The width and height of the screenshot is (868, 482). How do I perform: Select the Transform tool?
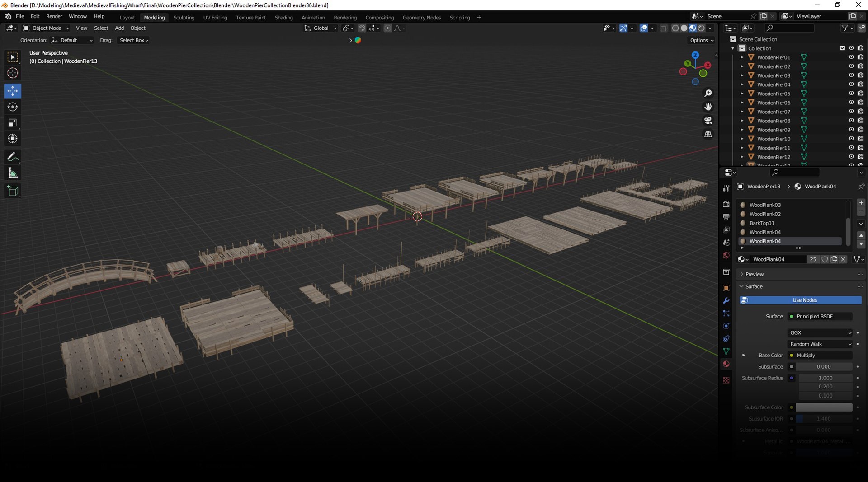(x=13, y=139)
